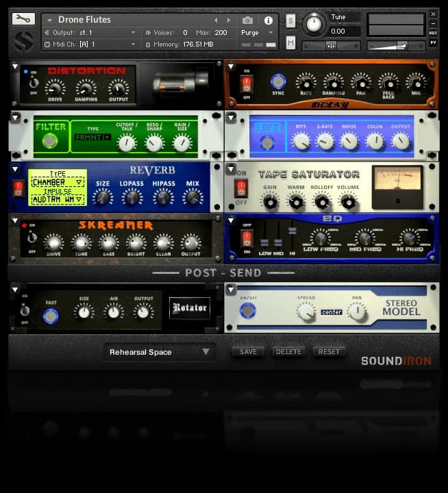Select next instrument with right arrow
448x493 pixels.
click(229, 21)
